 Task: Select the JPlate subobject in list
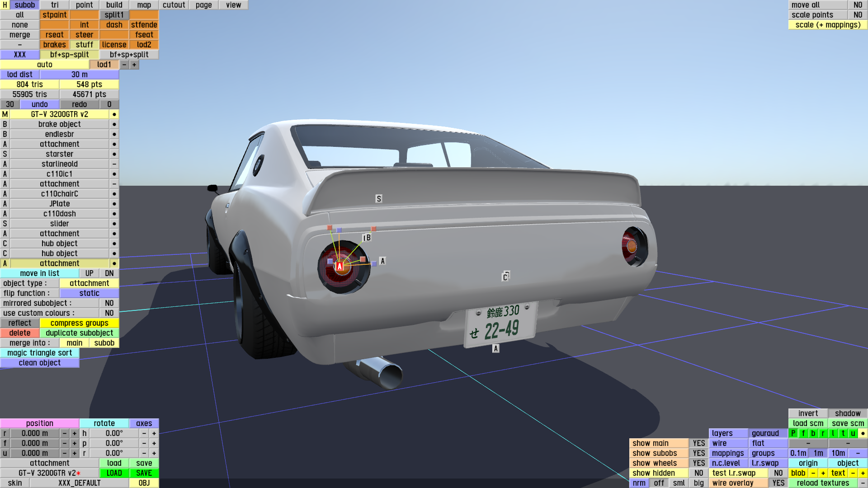(x=59, y=204)
